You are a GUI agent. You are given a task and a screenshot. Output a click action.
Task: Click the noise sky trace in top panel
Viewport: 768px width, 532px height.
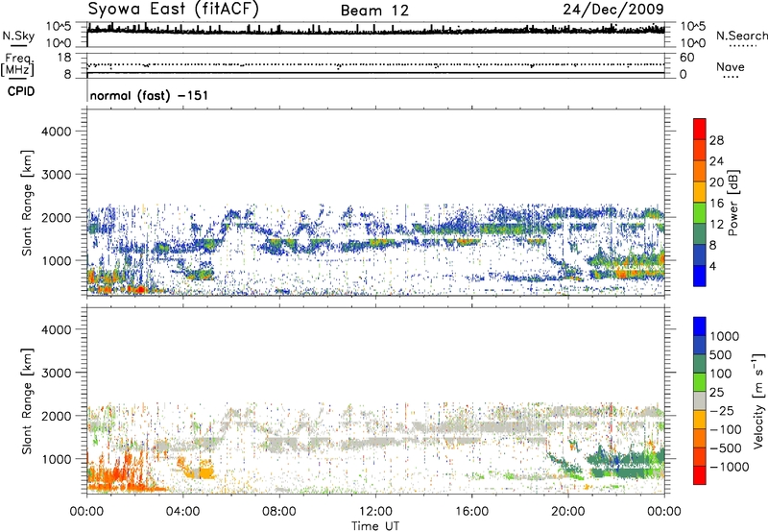[375, 31]
